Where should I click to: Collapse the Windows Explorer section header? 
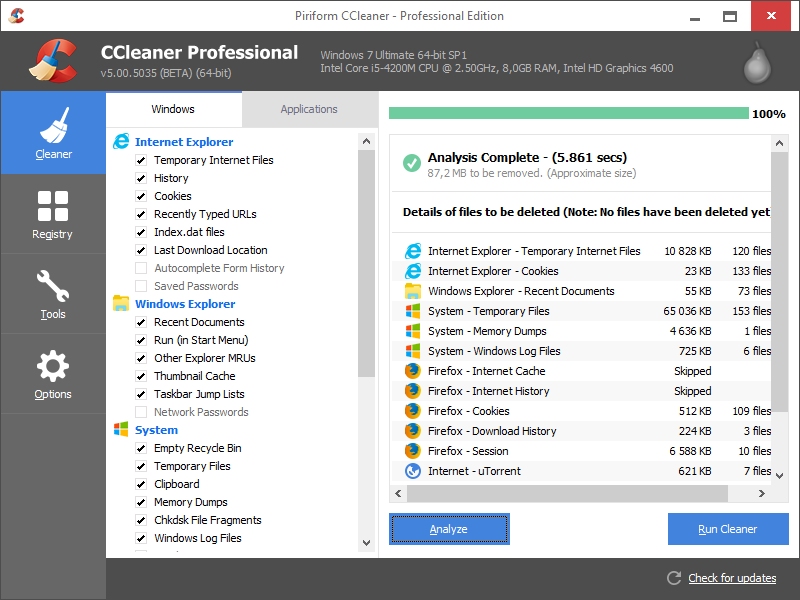coord(184,304)
